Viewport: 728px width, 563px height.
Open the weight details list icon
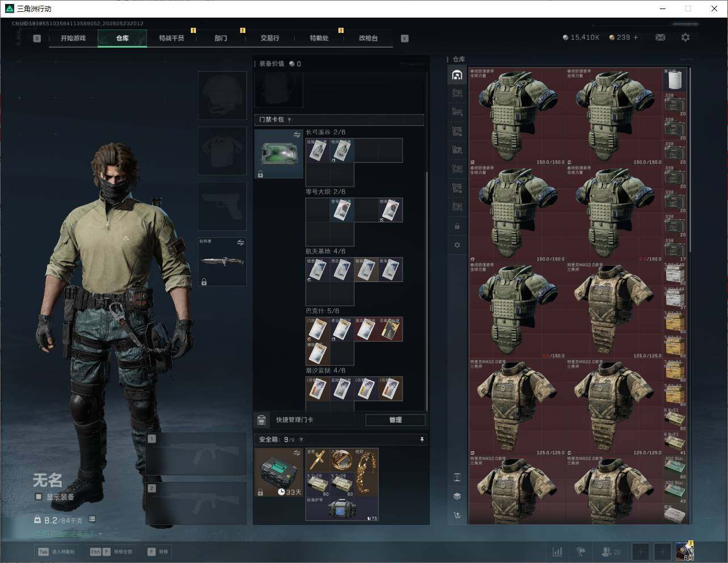click(x=92, y=519)
